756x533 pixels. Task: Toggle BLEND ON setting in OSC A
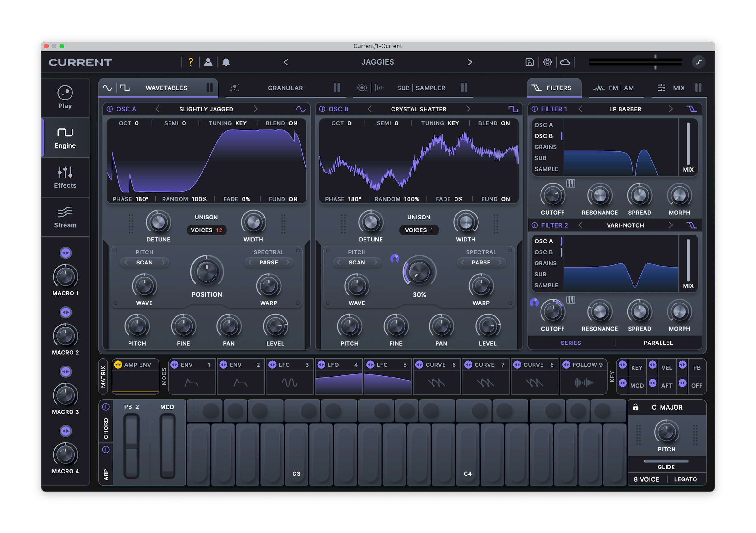click(282, 123)
